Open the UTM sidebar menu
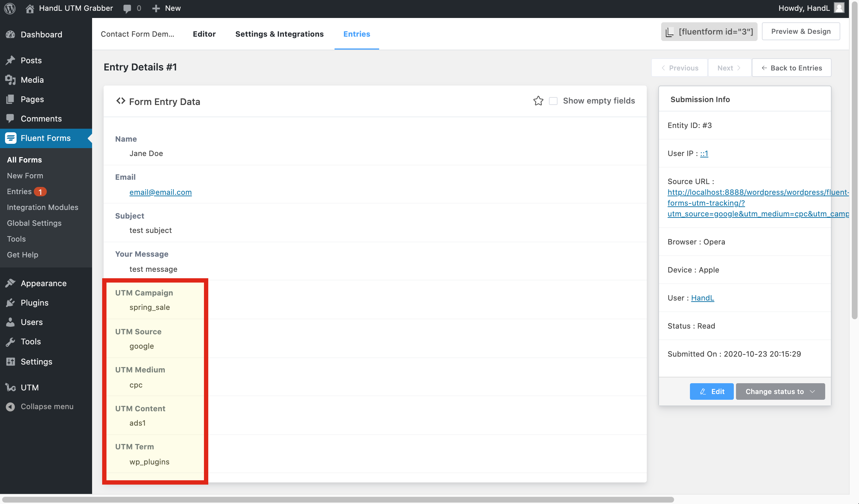The image size is (859, 504). pos(29,388)
